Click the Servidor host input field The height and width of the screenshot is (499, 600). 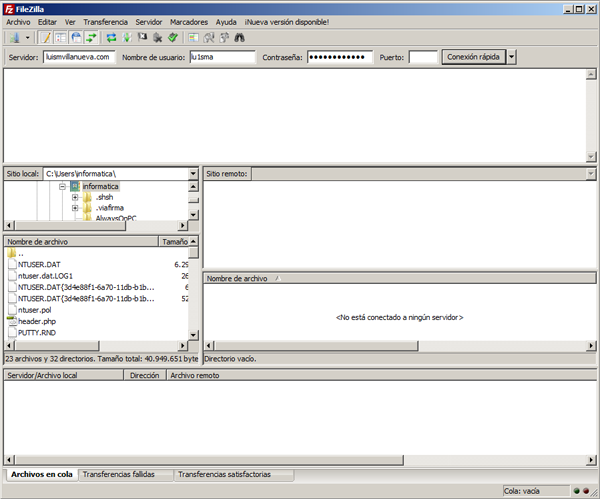tap(79, 57)
